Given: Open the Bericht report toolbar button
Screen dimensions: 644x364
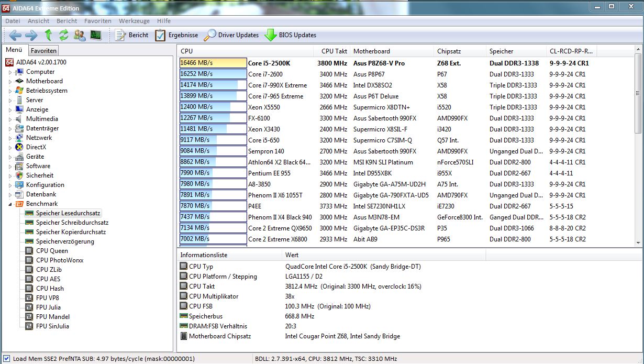Looking at the screenshot, I should coord(131,35).
